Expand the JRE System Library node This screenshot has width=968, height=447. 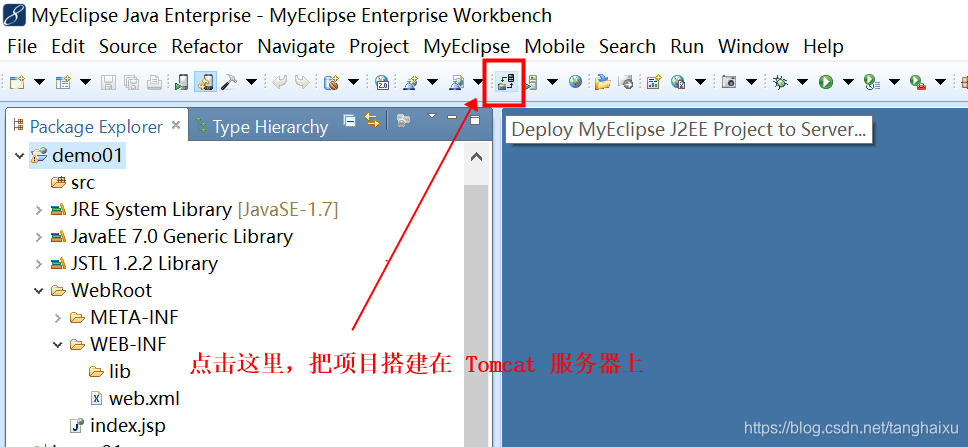(40, 211)
